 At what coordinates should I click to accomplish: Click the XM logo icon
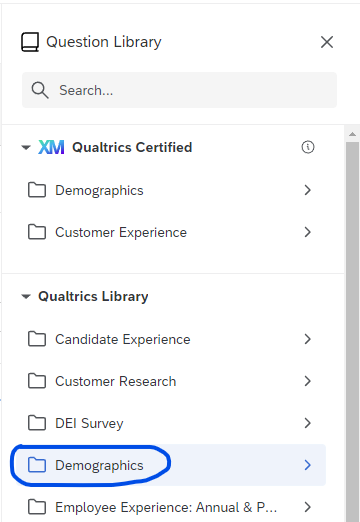(51, 147)
